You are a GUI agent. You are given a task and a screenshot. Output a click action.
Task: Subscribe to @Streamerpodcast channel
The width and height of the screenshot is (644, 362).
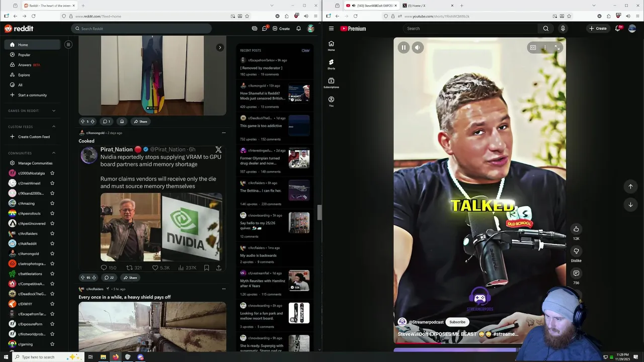(x=457, y=322)
